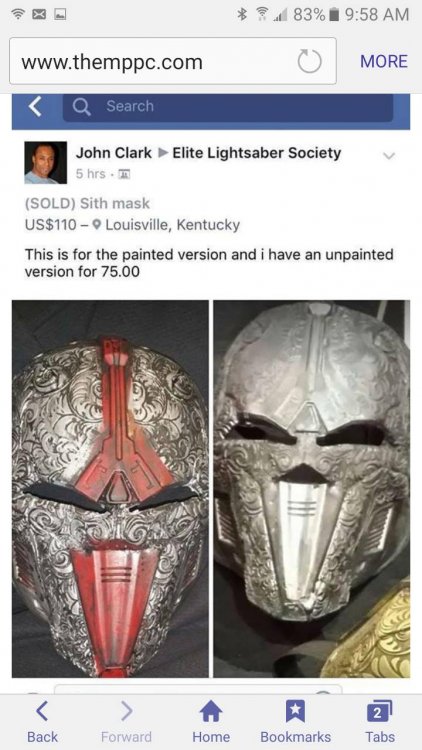422x750 pixels.
Task: Tap the Facebook back arrow icon
Action: click(x=35, y=106)
